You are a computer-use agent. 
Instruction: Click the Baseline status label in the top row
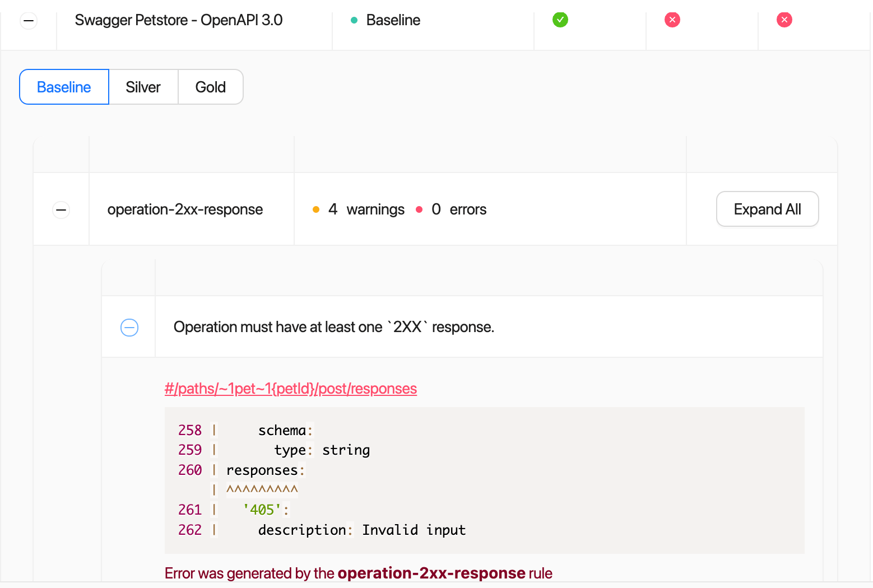(393, 20)
